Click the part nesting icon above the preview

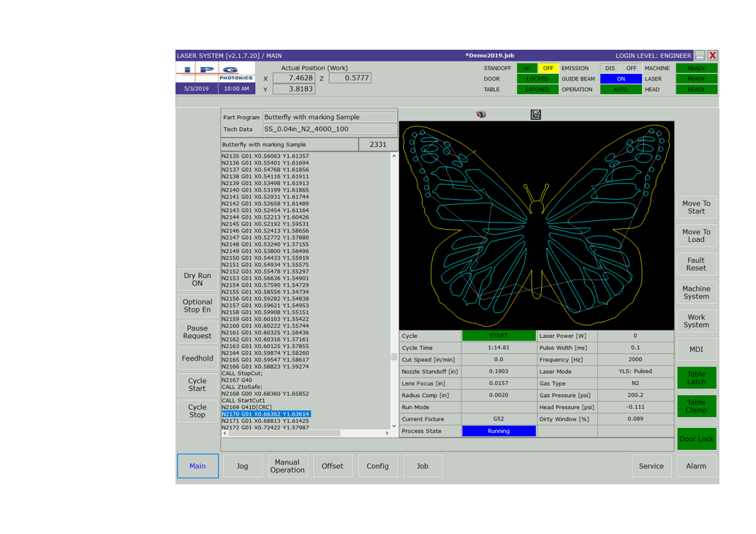pos(536,115)
